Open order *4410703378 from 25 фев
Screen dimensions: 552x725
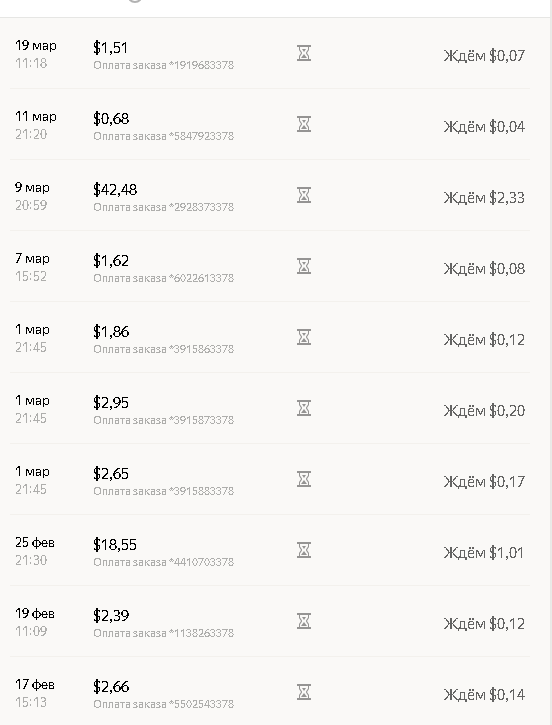[164, 562]
